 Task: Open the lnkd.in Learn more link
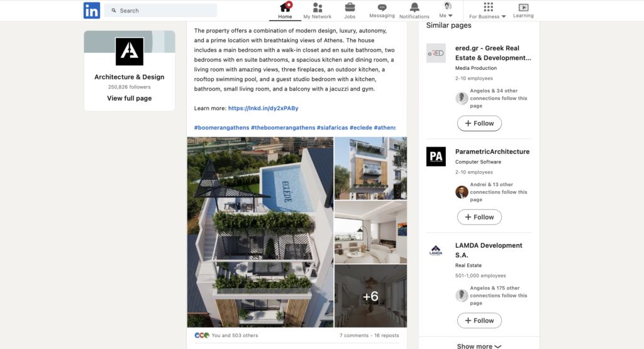click(263, 108)
